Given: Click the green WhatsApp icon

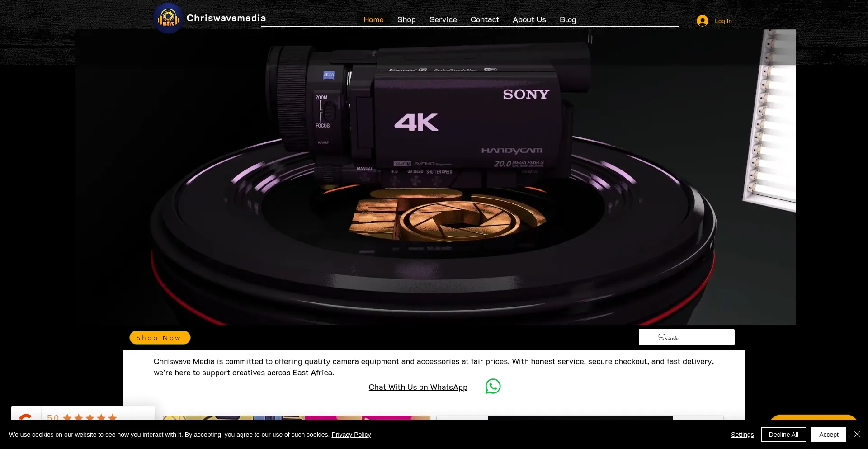Looking at the screenshot, I should tap(493, 387).
